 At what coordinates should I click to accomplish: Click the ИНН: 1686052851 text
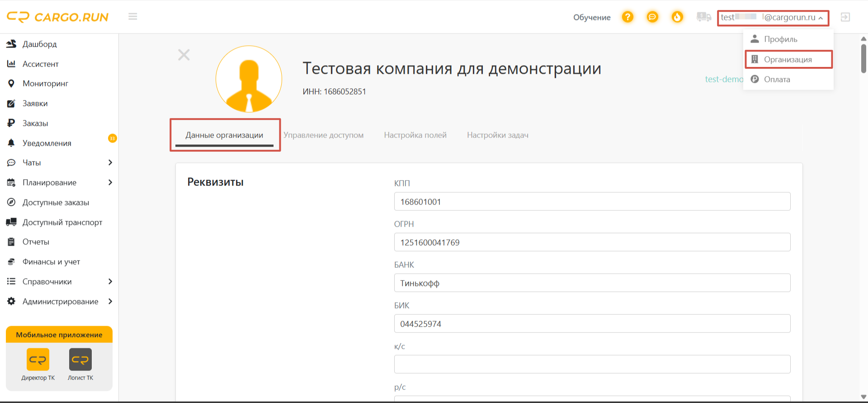pos(334,91)
